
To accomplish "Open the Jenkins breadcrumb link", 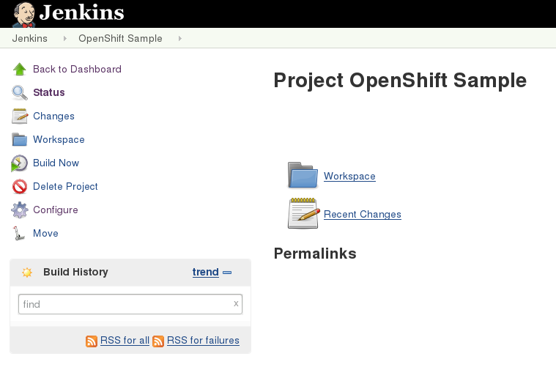I will click(x=30, y=38).
